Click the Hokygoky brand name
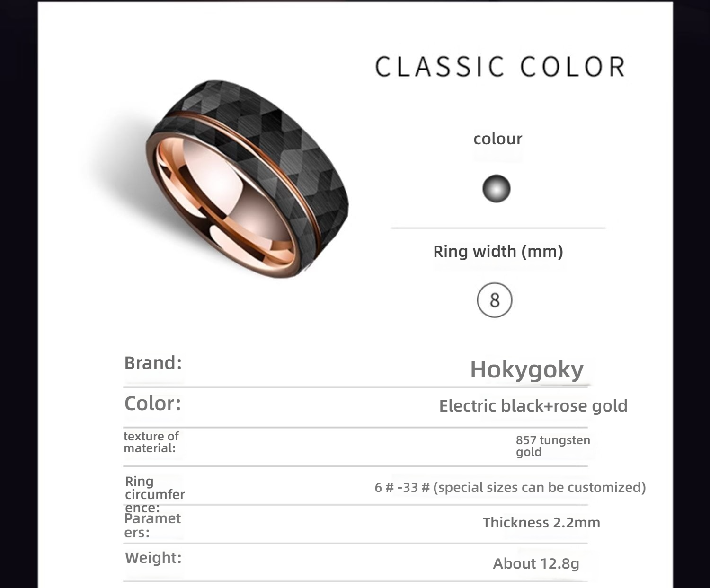The width and height of the screenshot is (710, 588). pos(527,369)
